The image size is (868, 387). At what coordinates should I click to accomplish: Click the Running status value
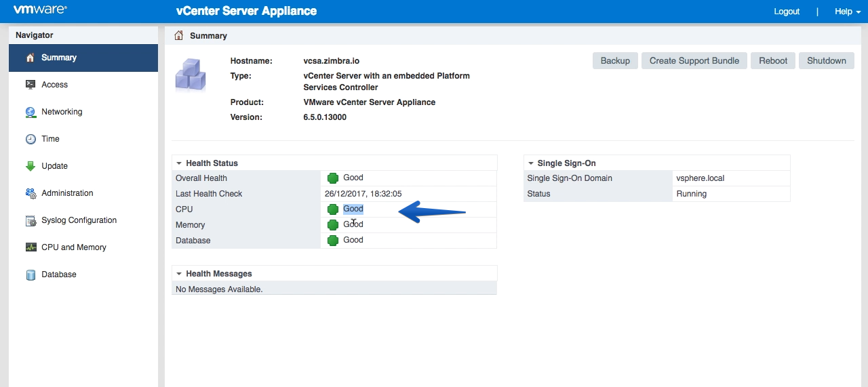tap(692, 194)
